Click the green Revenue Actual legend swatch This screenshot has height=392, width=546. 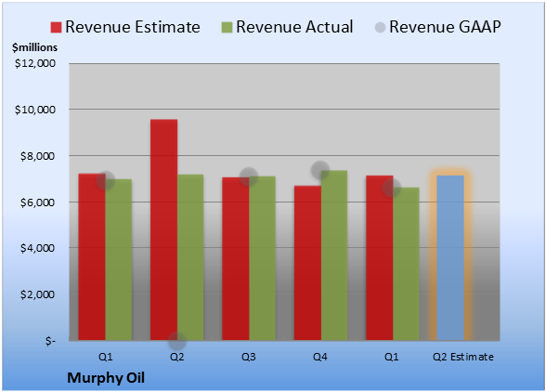point(227,27)
